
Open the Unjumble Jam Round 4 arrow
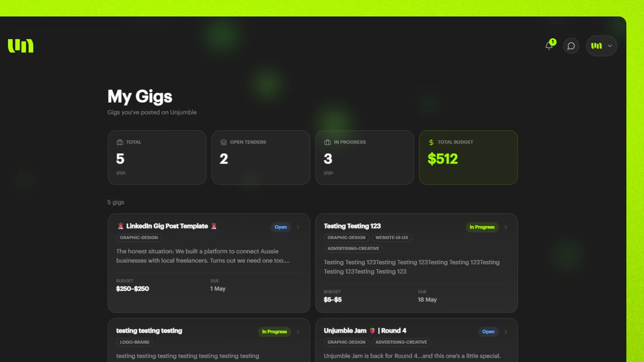(x=505, y=332)
